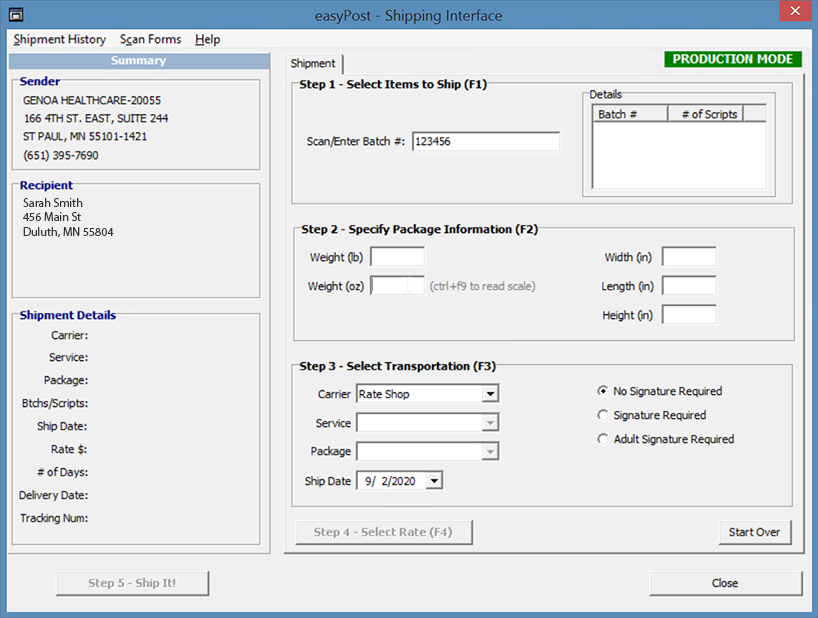Image resolution: width=818 pixels, height=618 pixels.
Task: Click the app icon in title bar
Action: click(15, 15)
